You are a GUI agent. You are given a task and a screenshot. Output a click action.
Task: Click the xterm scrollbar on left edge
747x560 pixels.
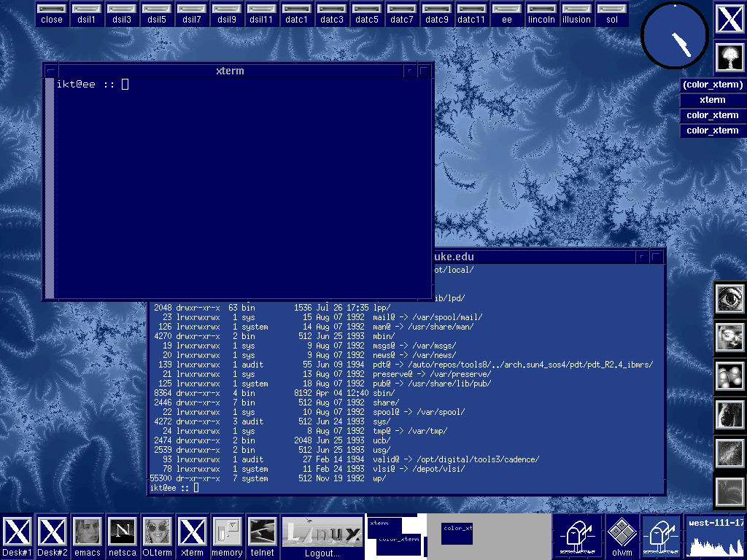(50, 190)
